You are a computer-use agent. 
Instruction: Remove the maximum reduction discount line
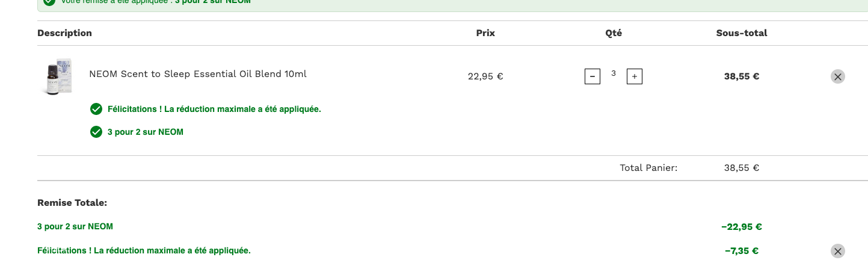(x=837, y=251)
